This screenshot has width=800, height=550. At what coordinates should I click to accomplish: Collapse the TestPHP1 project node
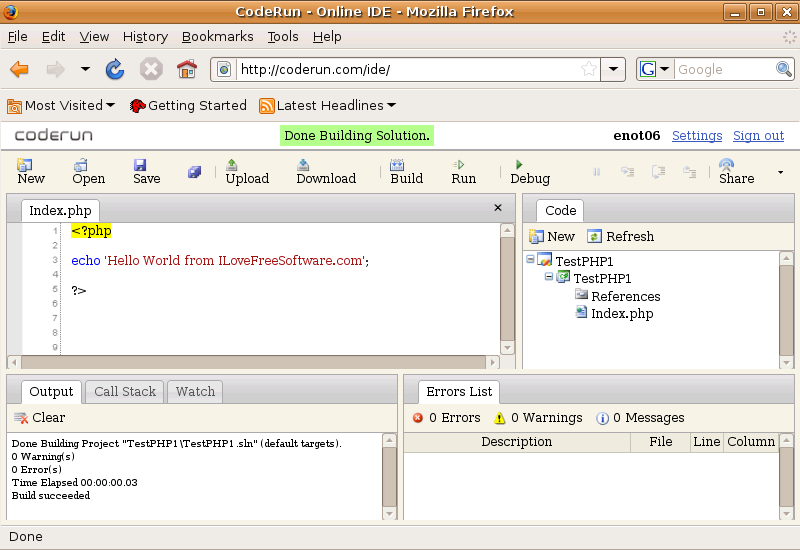548,278
